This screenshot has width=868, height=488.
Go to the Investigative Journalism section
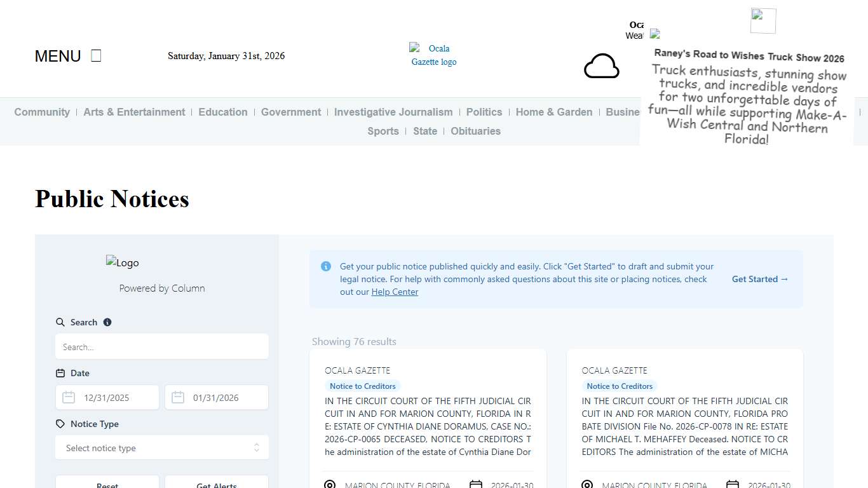[x=393, y=112]
